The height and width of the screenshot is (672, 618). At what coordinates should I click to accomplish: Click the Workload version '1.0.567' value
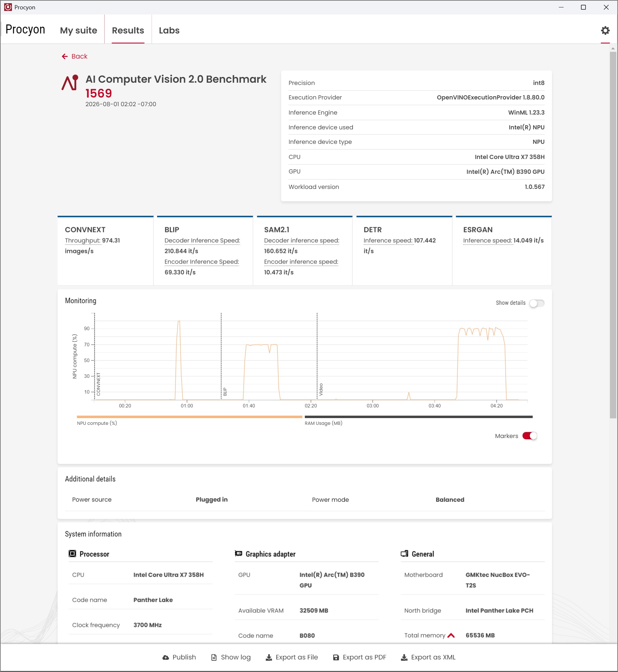[x=535, y=187]
